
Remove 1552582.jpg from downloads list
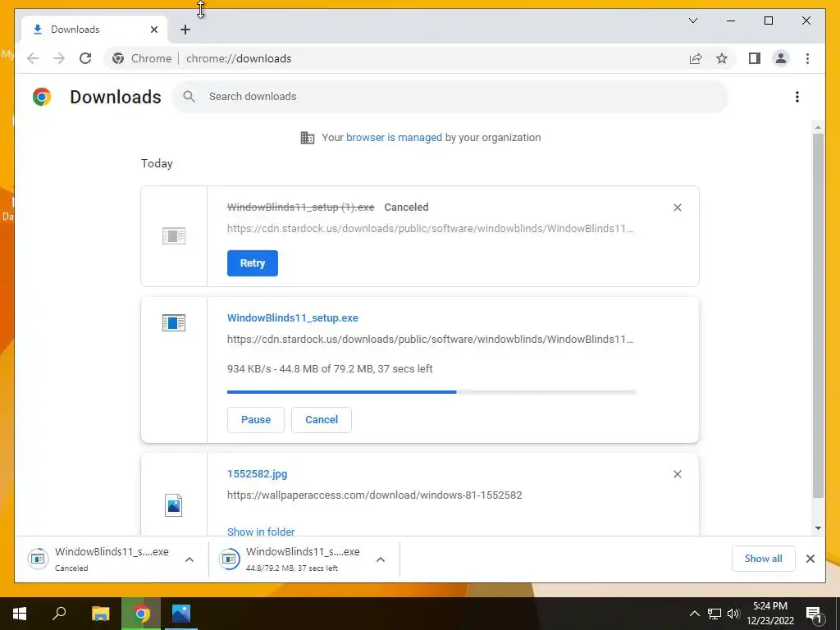677,474
